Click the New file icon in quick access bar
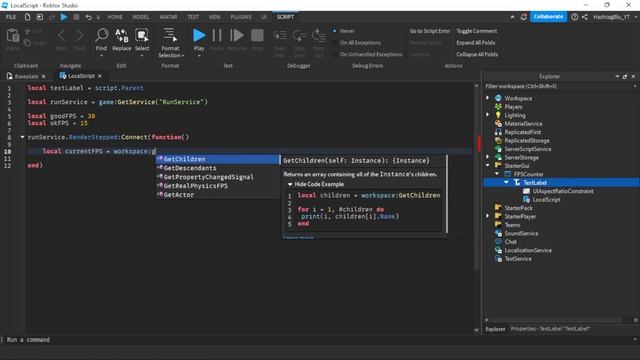Viewport: 640px width, 360px height. [27, 17]
